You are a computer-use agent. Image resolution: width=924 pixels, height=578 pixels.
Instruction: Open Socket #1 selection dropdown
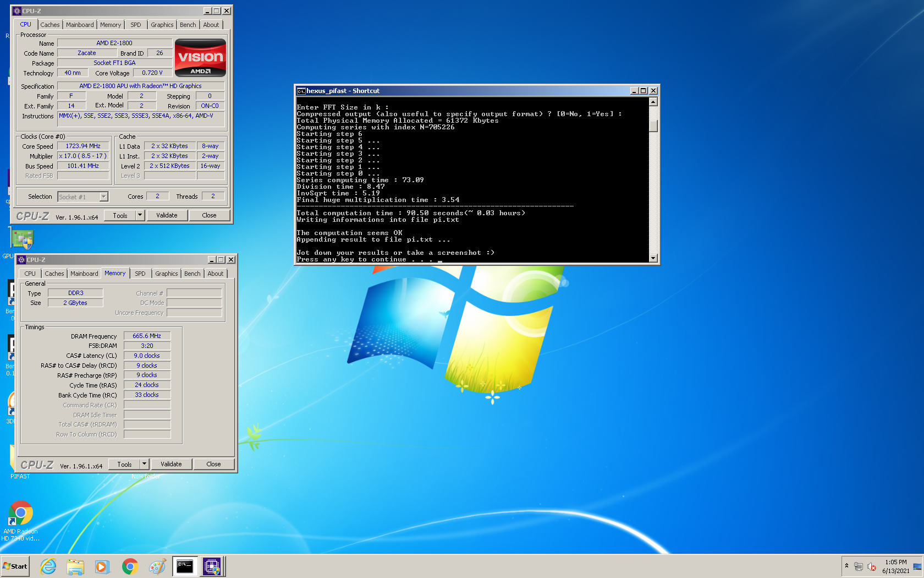83,197
